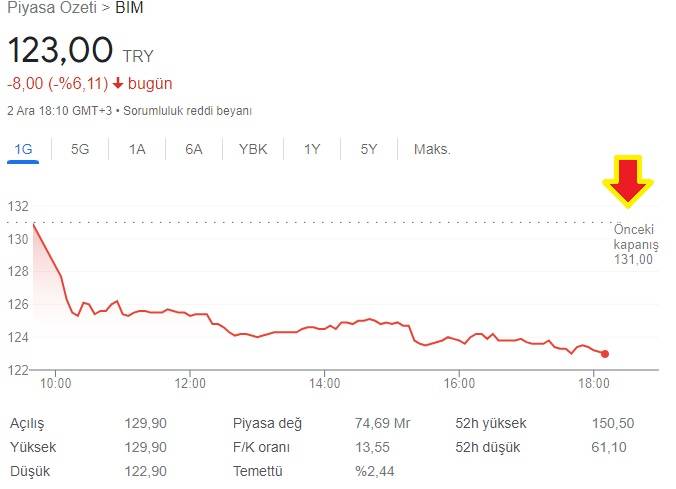The width and height of the screenshot is (676, 489).
Task: Open the 5Y chart tab
Action: pos(369,149)
